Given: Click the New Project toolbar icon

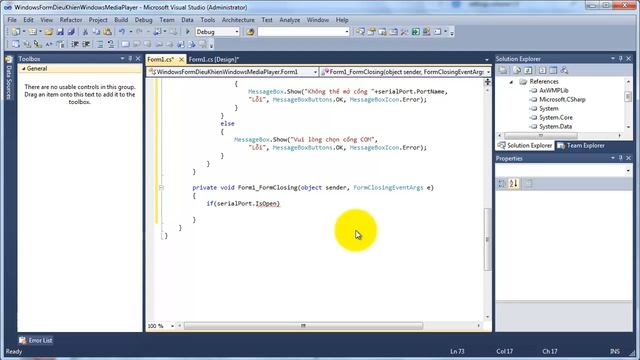Looking at the screenshot, I should click(x=16, y=31).
